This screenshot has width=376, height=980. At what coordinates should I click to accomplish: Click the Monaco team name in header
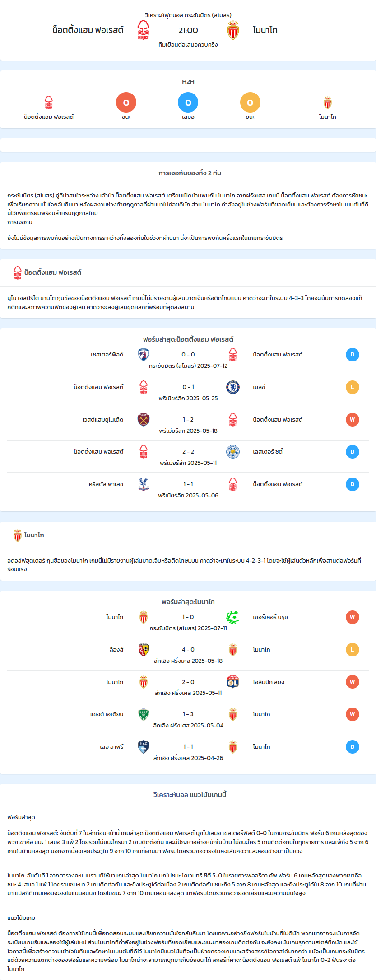click(x=265, y=30)
